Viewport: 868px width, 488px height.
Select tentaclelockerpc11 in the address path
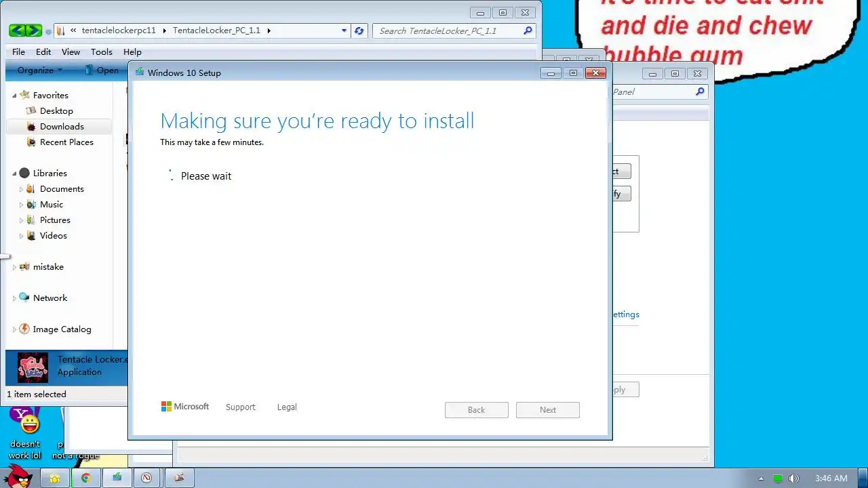click(x=119, y=30)
